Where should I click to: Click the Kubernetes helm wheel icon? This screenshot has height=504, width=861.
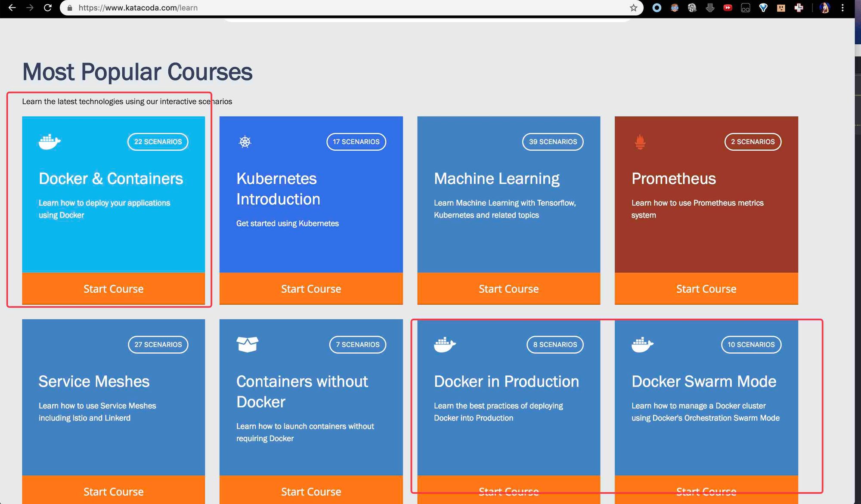click(x=245, y=142)
